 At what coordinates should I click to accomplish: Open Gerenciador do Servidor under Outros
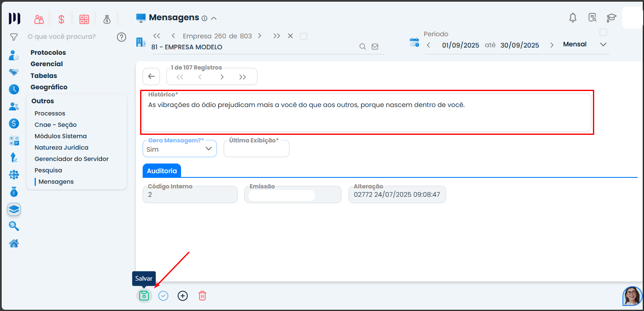pyautogui.click(x=72, y=159)
